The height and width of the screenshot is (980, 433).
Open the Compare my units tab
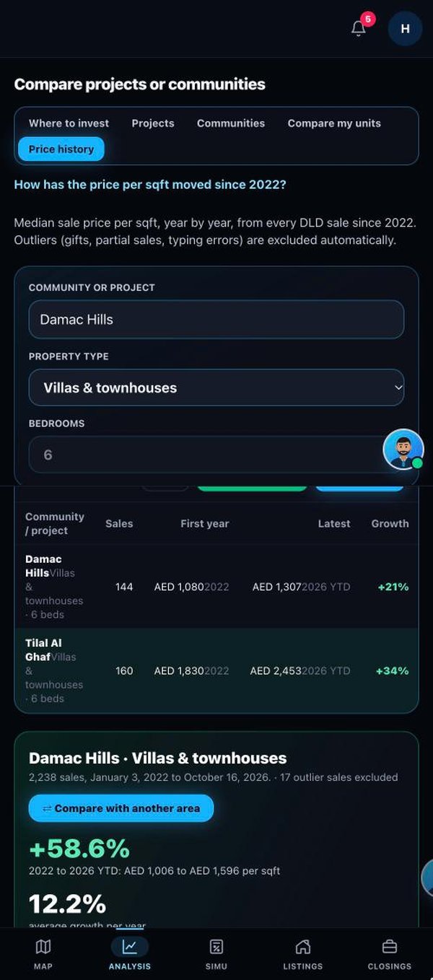(x=334, y=123)
